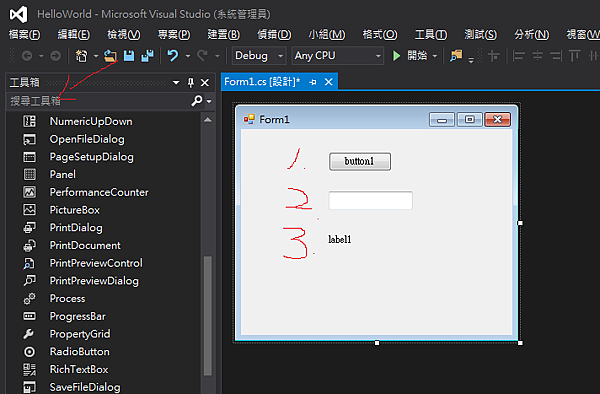The height and width of the screenshot is (394, 600).
Task: Select the PrintPreviewControl icon
Action: 29,263
